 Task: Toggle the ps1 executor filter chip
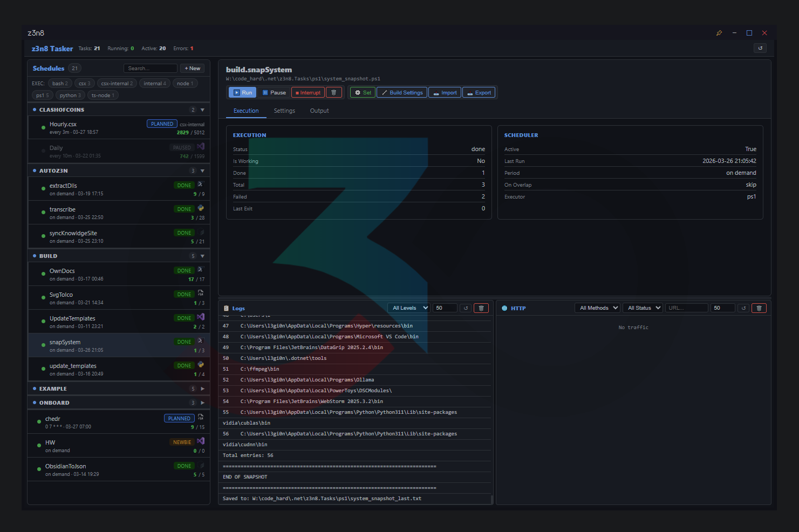click(x=43, y=96)
